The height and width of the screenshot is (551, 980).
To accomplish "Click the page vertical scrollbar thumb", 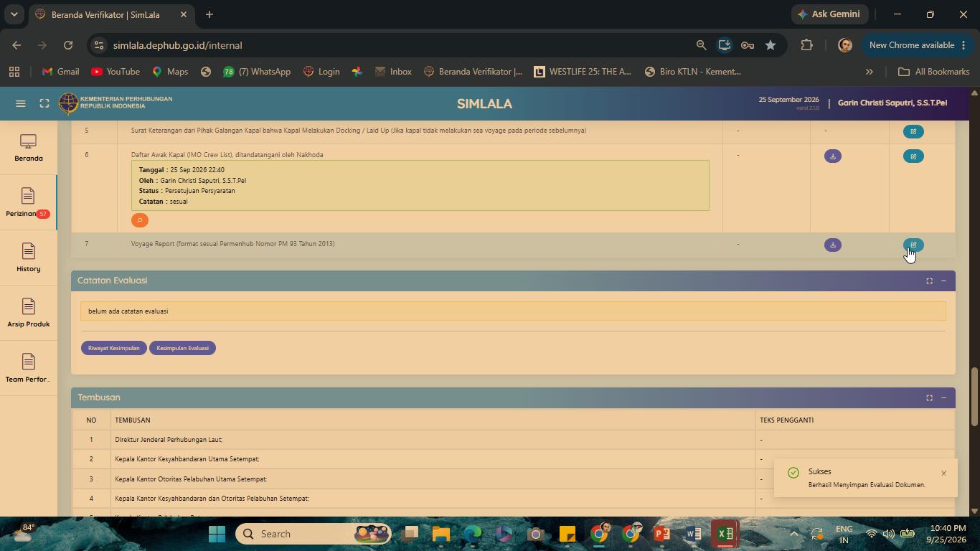I will coord(974,396).
